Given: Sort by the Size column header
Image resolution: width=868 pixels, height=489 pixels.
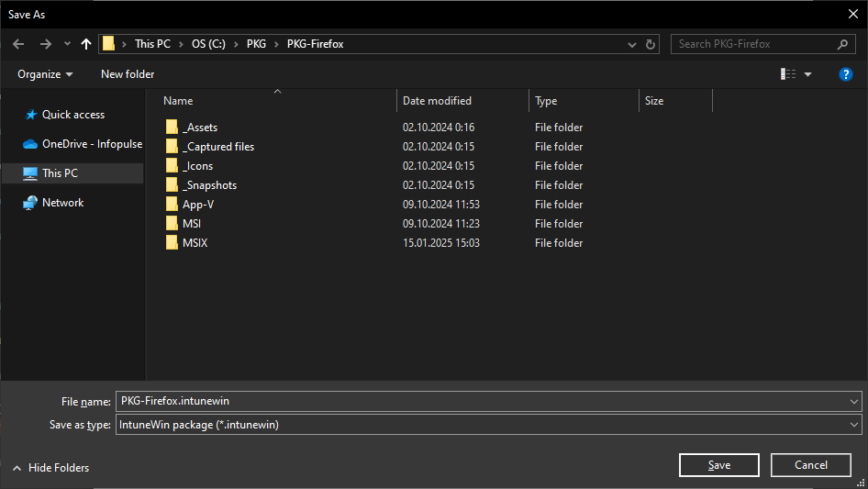Looking at the screenshot, I should pos(654,101).
